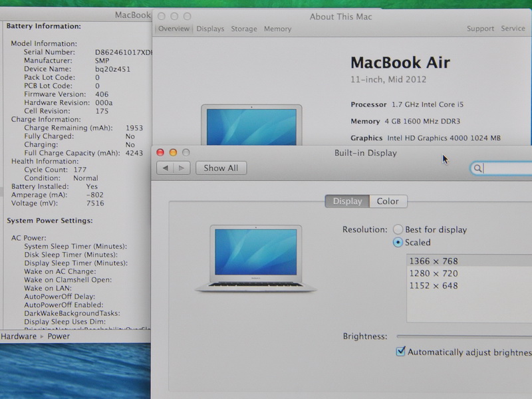
Task: Click Full Charge Capacity value 4243
Action: coord(134,153)
